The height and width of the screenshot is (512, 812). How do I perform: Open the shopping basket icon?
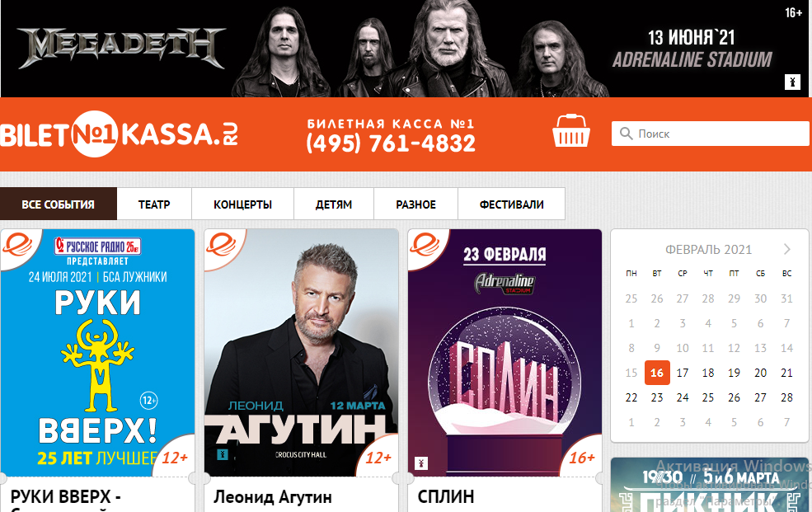click(570, 130)
